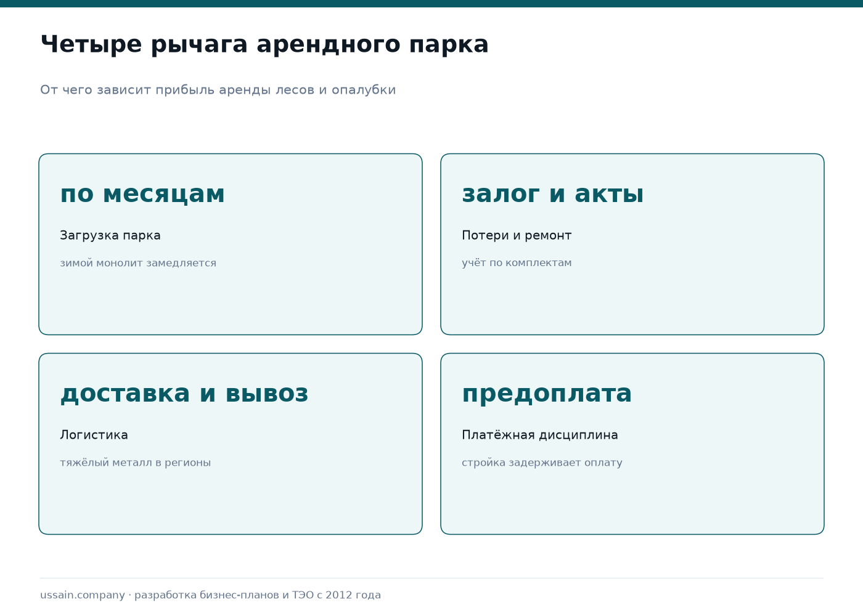Viewport: 863px width, 616px height.
Task: Click the "Загрузка парка" label
Action: pos(110,235)
